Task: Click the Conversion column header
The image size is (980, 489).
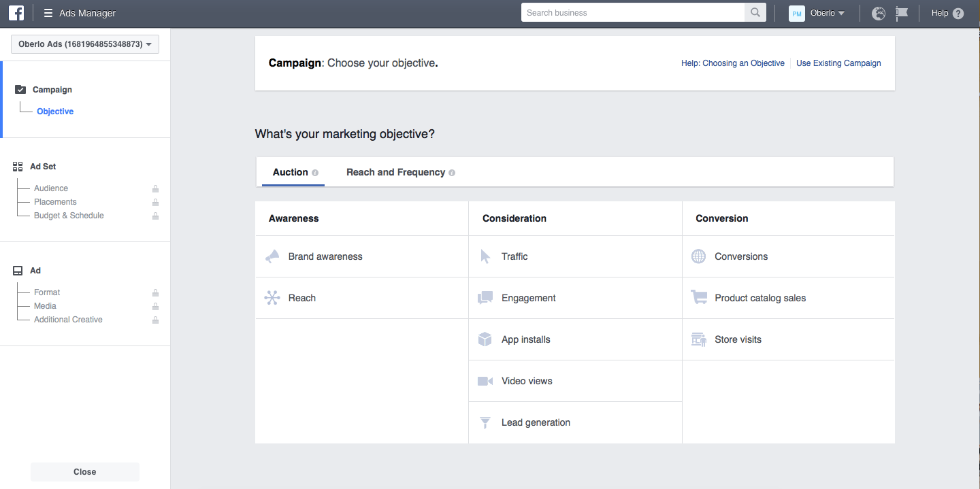Action: point(722,218)
